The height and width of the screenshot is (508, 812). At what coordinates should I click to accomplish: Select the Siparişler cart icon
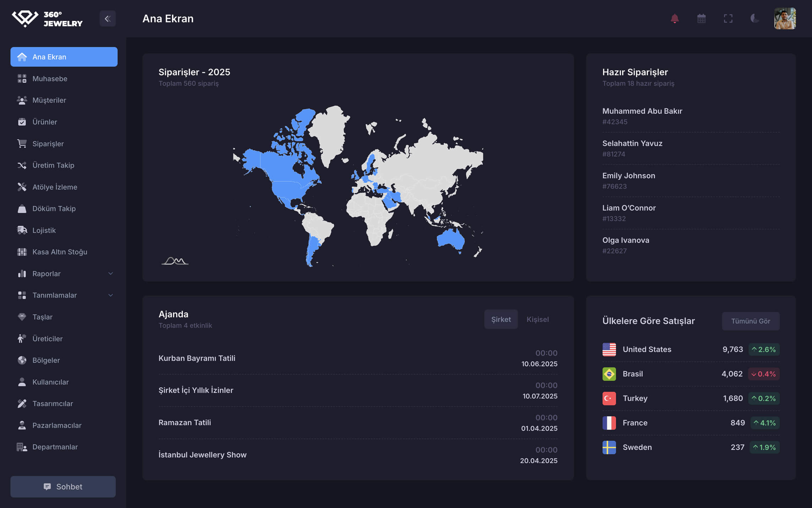tap(22, 144)
